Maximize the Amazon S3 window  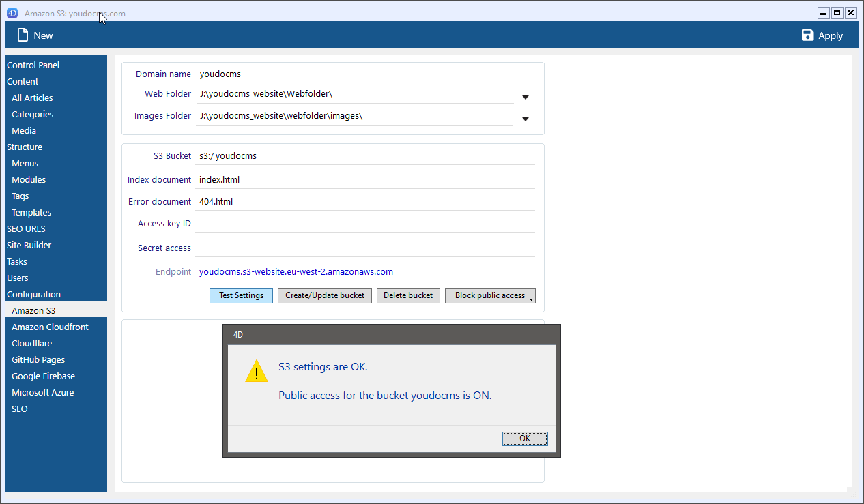coord(837,13)
